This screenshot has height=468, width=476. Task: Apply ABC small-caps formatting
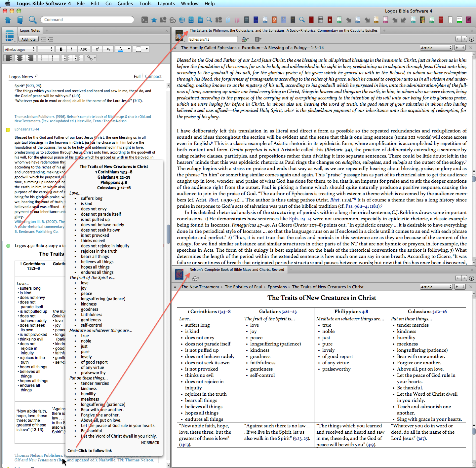pyautogui.click(x=84, y=49)
